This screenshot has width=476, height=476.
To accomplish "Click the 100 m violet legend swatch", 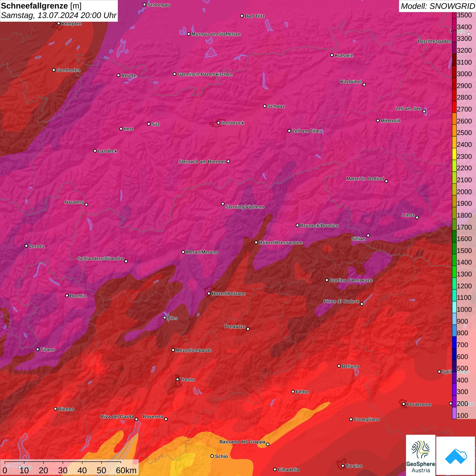I will coord(454,413).
